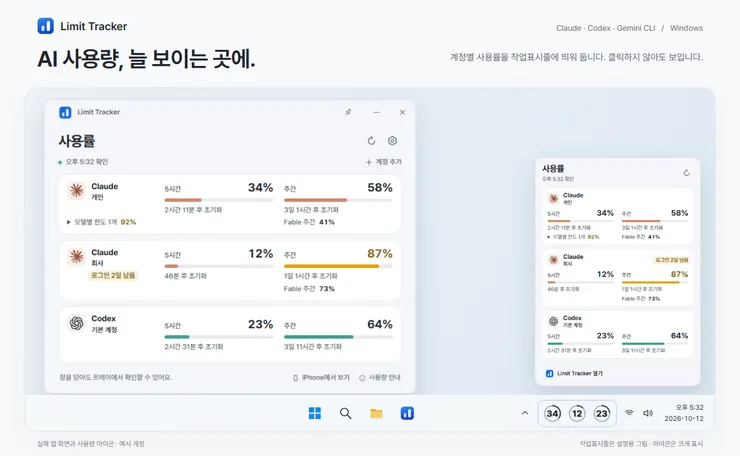Click the 64% value in the main window

(380, 324)
